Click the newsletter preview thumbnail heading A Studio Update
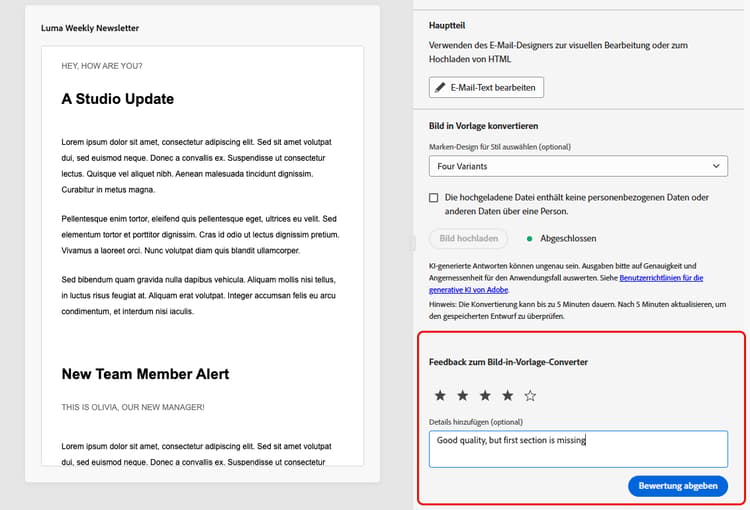 pos(118,99)
